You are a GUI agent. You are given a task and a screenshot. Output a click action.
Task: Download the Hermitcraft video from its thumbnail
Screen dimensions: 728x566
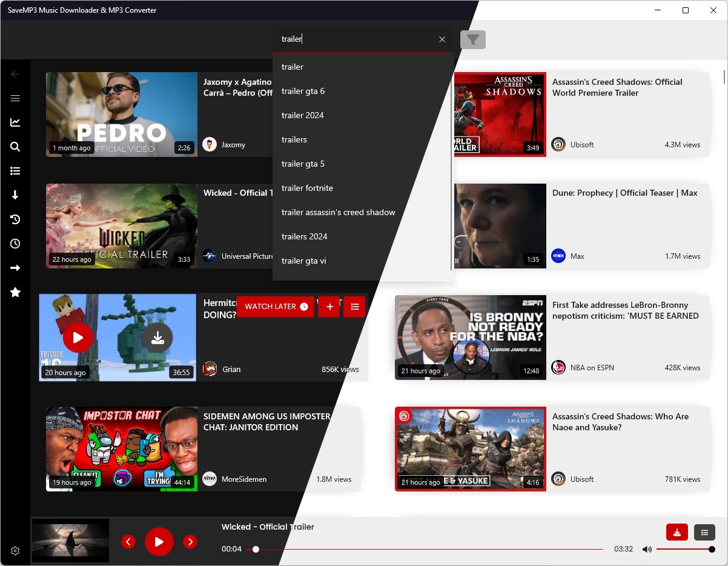point(158,338)
